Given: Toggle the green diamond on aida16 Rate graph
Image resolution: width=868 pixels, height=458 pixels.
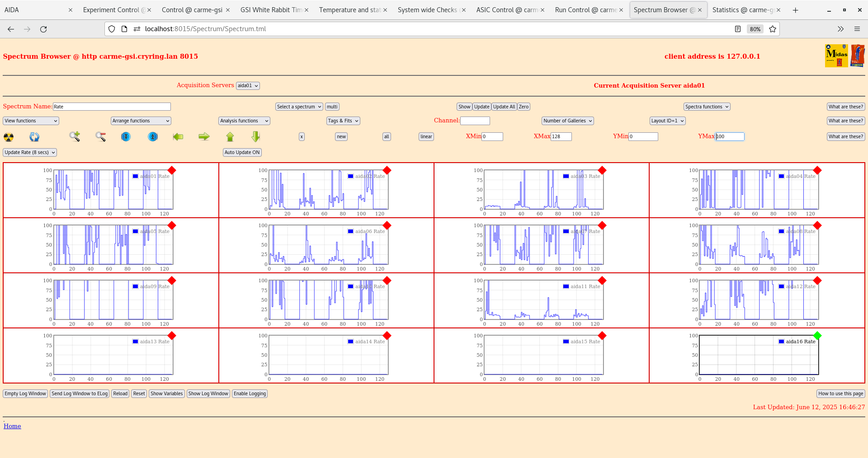Looking at the screenshot, I should click(817, 336).
